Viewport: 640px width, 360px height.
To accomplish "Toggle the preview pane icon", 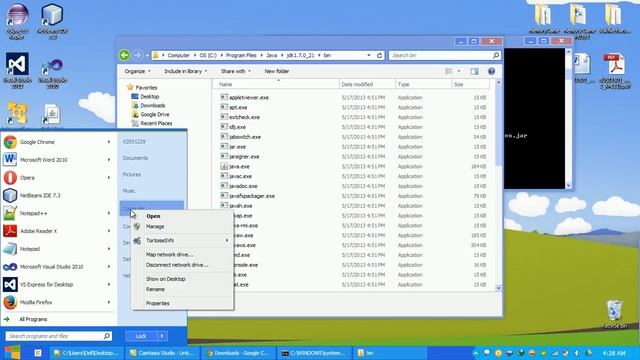I will click(x=474, y=71).
